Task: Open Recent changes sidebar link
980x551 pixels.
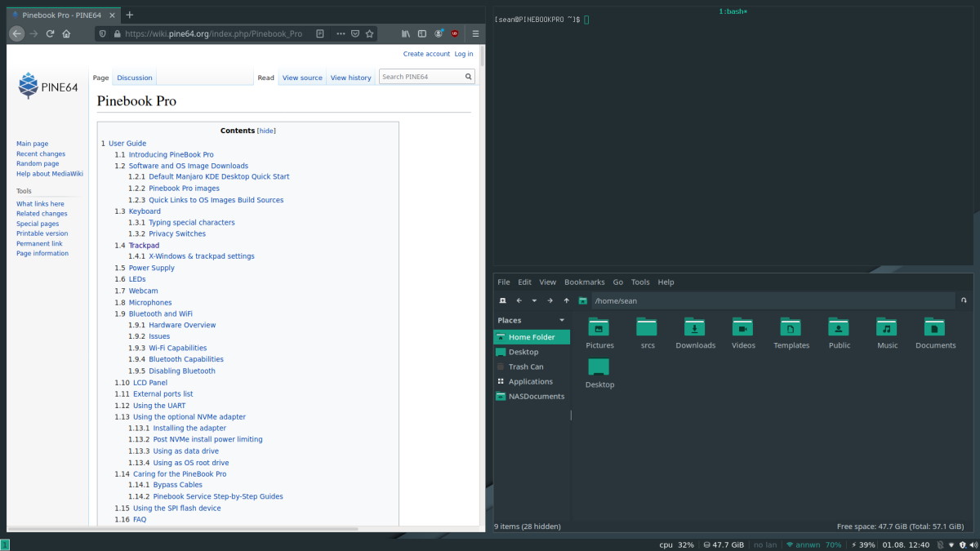Action: click(x=41, y=153)
